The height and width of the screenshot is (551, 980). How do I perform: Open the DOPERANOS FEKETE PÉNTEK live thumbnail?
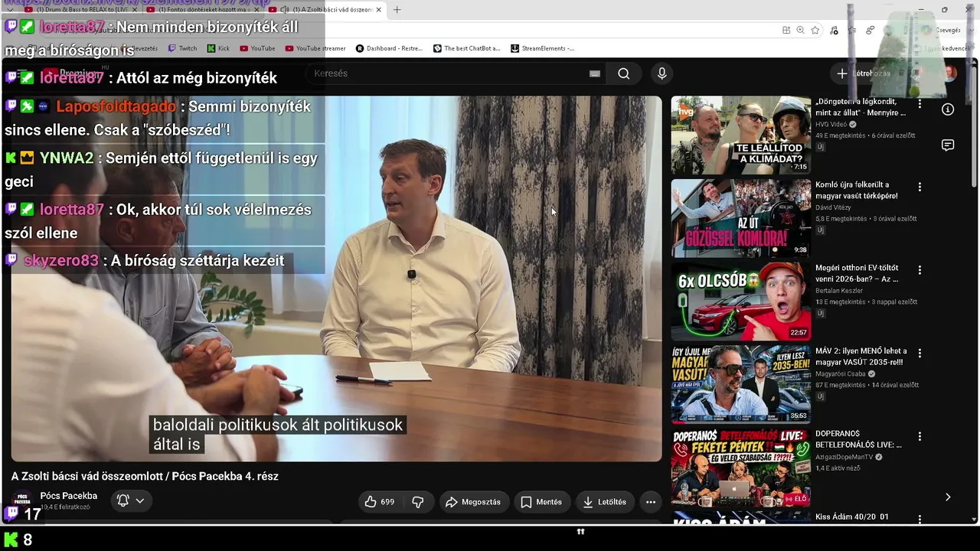[741, 468]
